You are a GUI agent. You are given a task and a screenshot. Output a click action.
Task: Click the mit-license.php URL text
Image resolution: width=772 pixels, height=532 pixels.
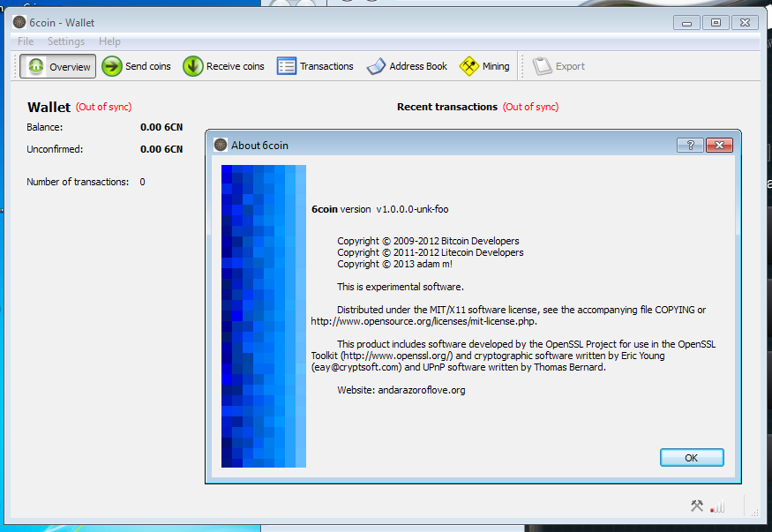coord(423,321)
